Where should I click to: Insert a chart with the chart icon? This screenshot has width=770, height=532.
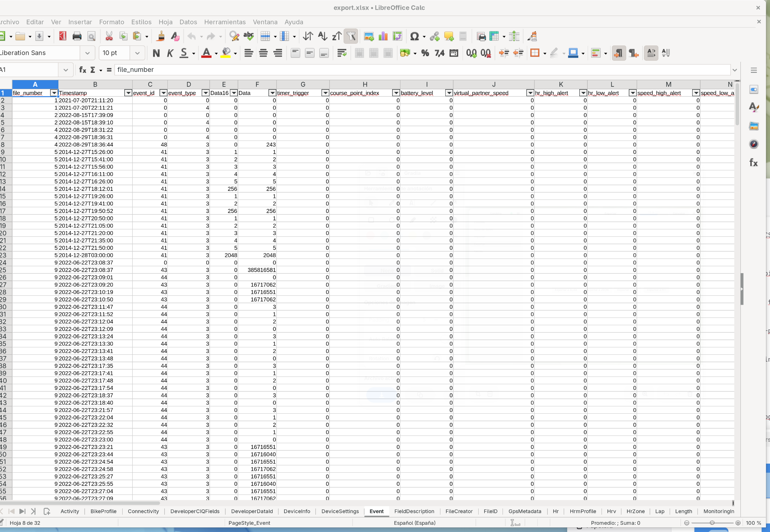(383, 36)
